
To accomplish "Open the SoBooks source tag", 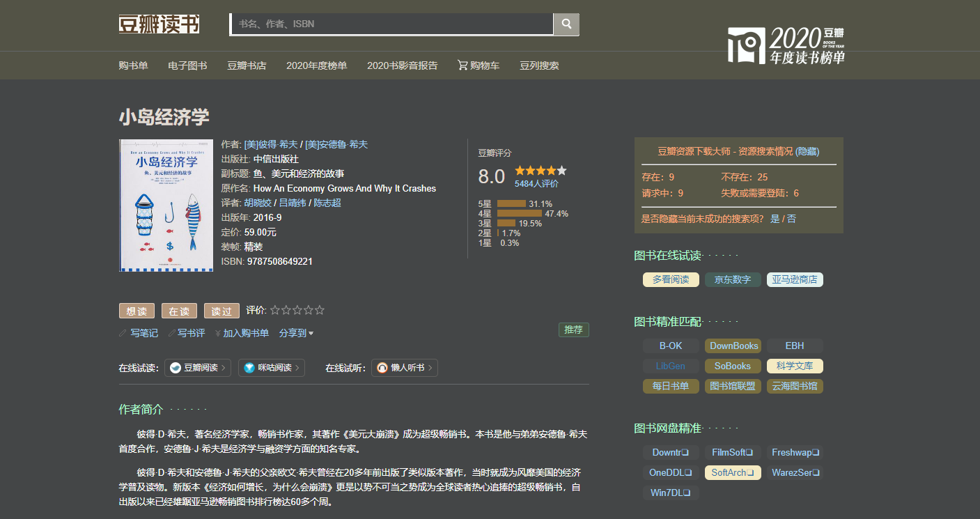I will [733, 366].
